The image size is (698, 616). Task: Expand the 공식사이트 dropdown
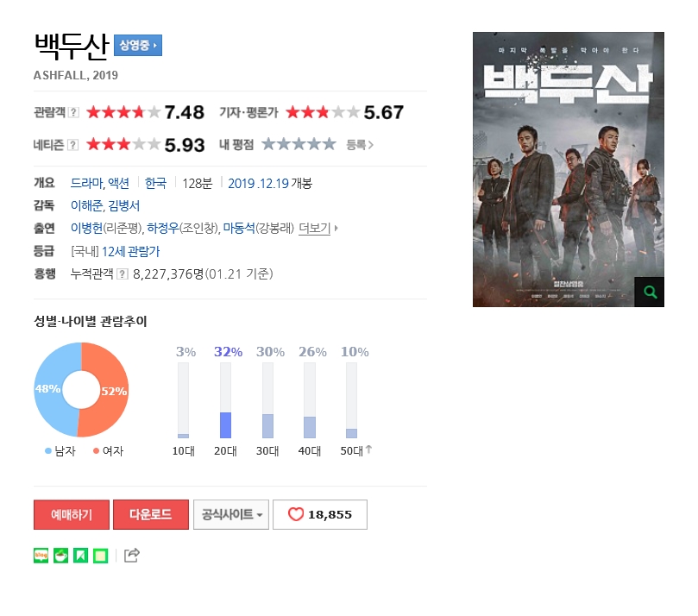click(x=231, y=514)
